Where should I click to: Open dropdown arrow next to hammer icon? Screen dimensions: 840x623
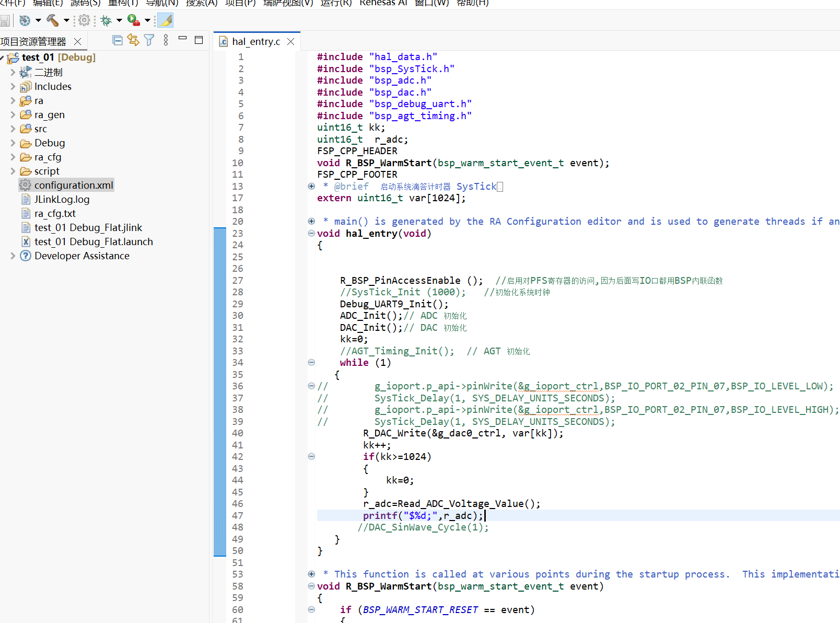(x=66, y=20)
